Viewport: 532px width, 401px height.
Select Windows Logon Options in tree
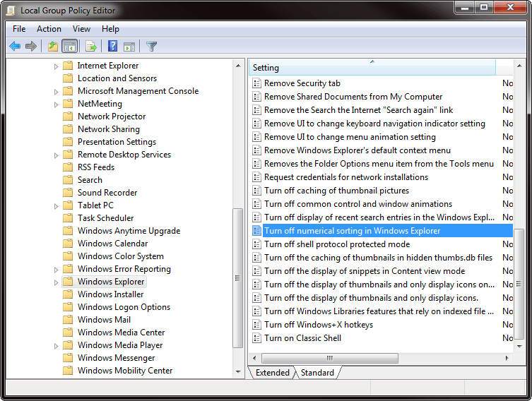coord(124,307)
